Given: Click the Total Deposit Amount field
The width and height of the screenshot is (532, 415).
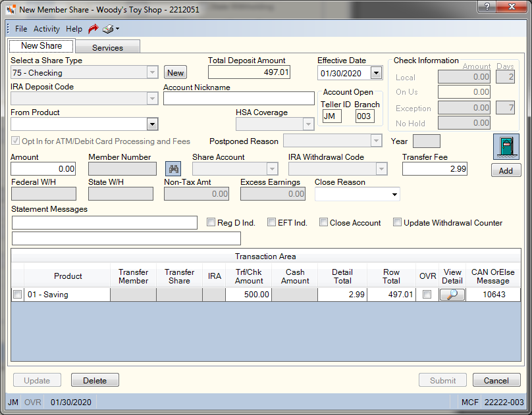Looking at the screenshot, I should click(249, 72).
